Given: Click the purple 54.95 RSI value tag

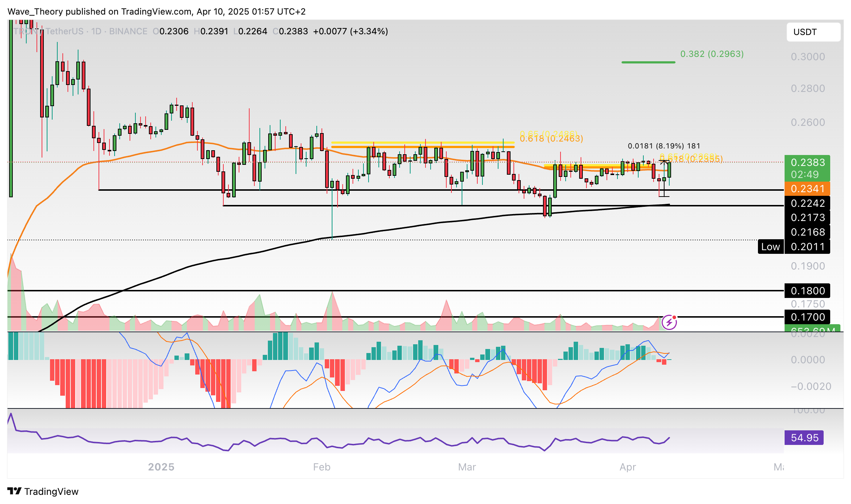Looking at the screenshot, I should click(x=804, y=438).
